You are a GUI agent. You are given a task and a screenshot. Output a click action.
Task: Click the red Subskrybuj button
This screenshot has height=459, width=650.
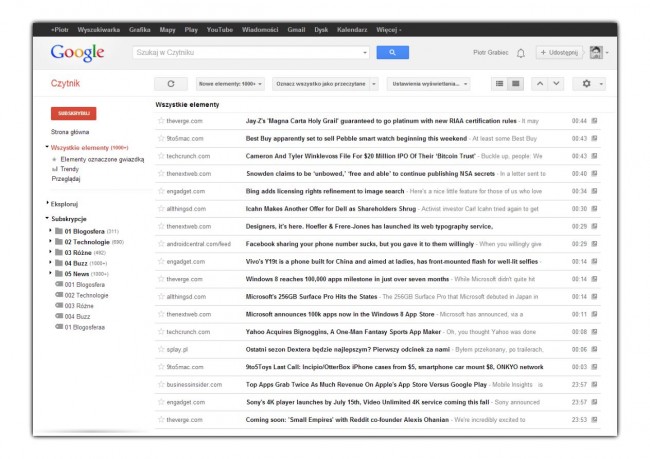pos(73,113)
